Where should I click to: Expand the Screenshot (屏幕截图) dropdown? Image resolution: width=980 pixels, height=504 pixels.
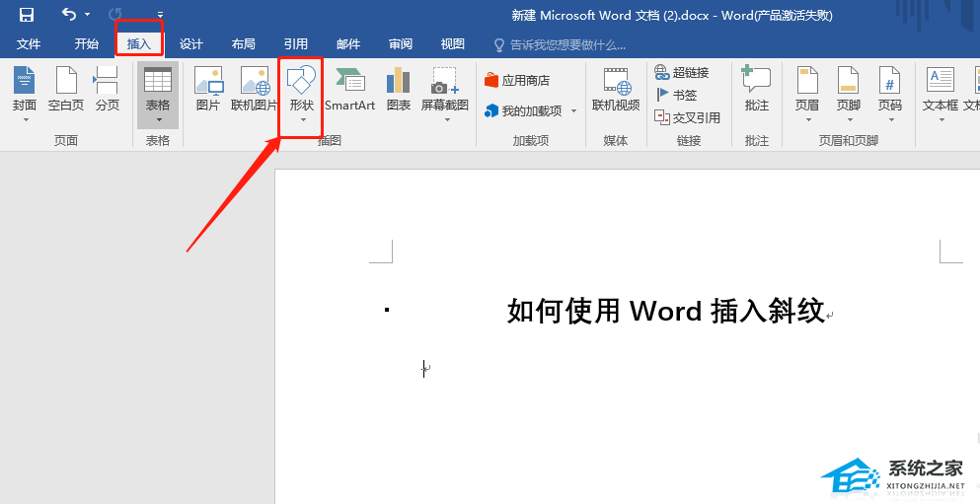tap(445, 119)
